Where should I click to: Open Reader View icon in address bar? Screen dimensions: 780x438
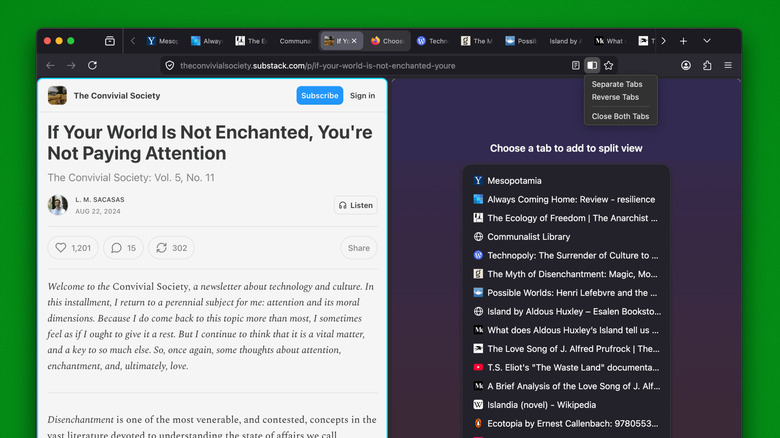(576, 65)
